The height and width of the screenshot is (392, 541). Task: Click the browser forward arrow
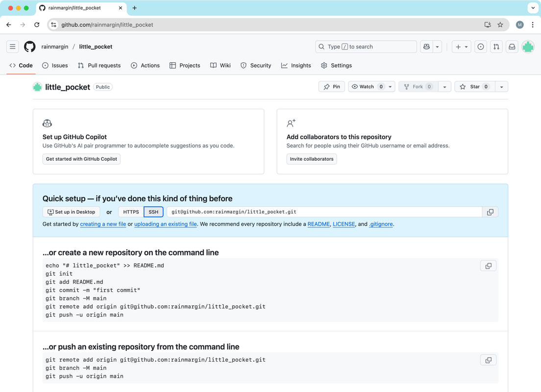pyautogui.click(x=23, y=25)
